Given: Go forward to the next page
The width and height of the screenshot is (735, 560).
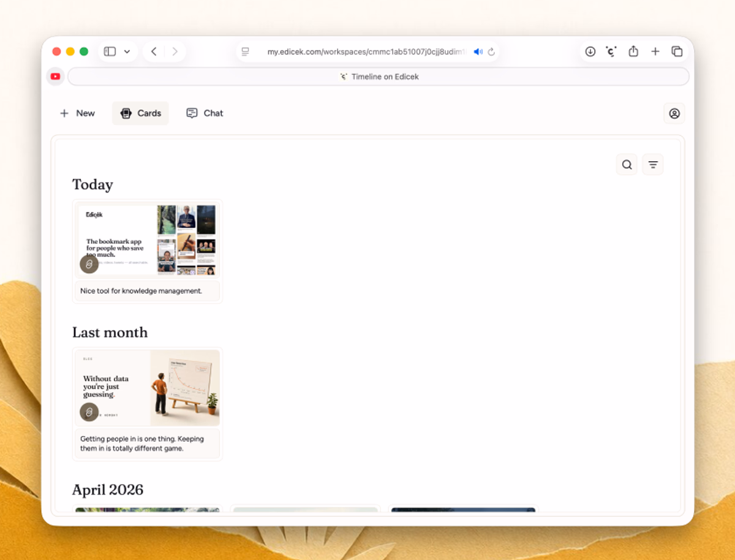Looking at the screenshot, I should (x=175, y=51).
